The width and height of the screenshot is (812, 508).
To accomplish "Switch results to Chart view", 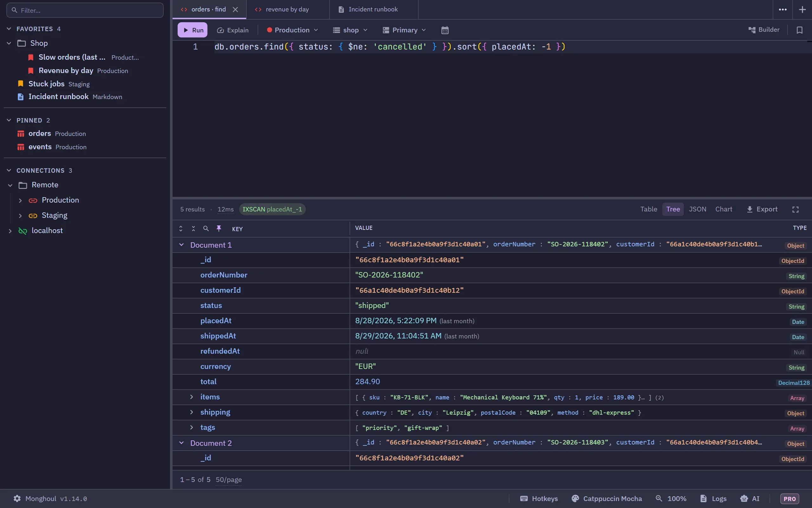I will (724, 209).
